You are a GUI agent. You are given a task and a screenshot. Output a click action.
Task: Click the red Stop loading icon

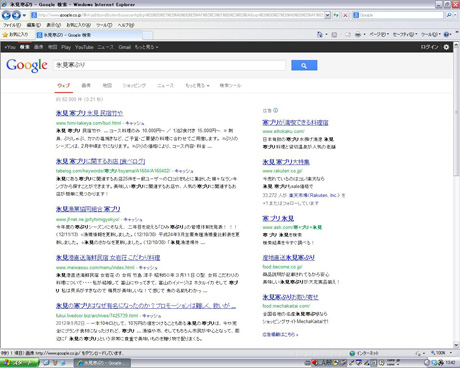pos(345,15)
